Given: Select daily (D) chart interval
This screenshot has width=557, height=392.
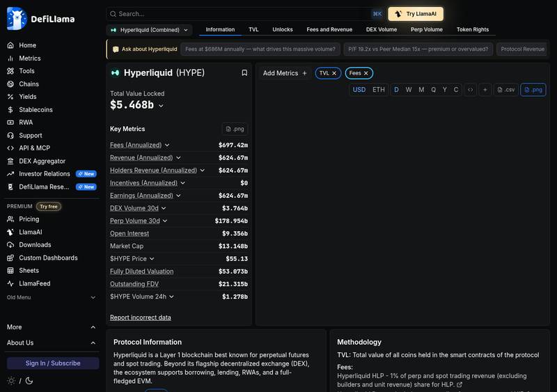Looking at the screenshot, I should (x=396, y=90).
